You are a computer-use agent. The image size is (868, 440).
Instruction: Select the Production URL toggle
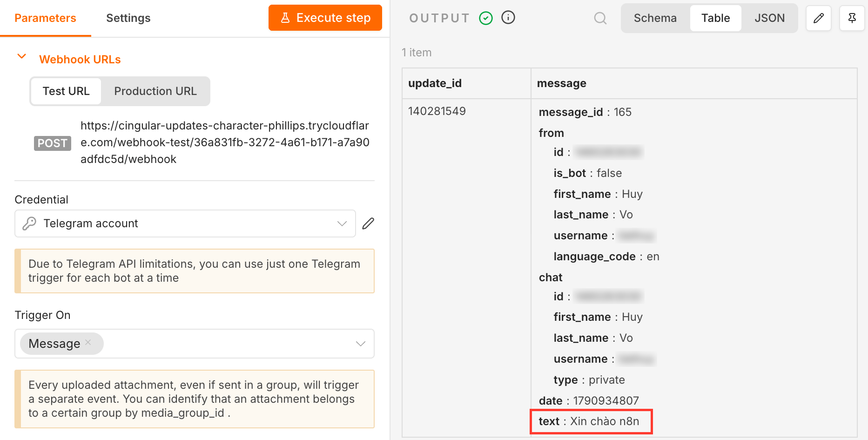point(155,91)
